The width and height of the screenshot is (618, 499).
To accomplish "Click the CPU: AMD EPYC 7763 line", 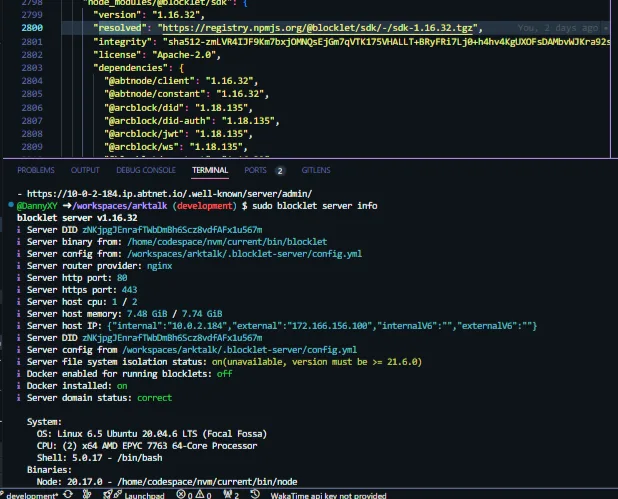I will [x=147, y=446].
